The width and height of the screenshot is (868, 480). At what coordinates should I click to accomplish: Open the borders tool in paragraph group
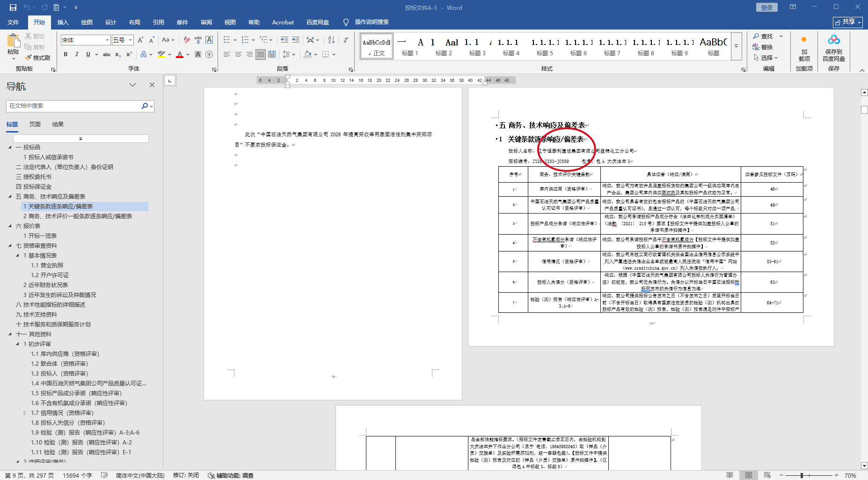point(326,54)
